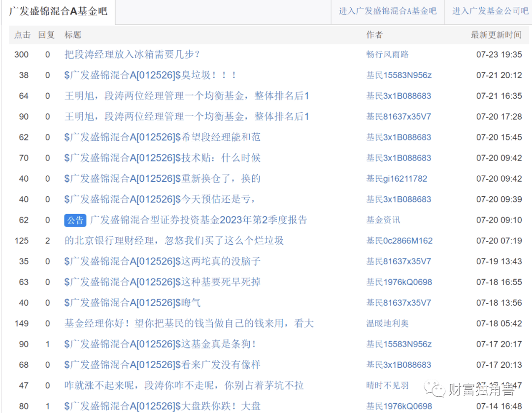532x413 pixels.
Task: Open post ending with 臭垃圾!!!
Action: (x=150, y=75)
